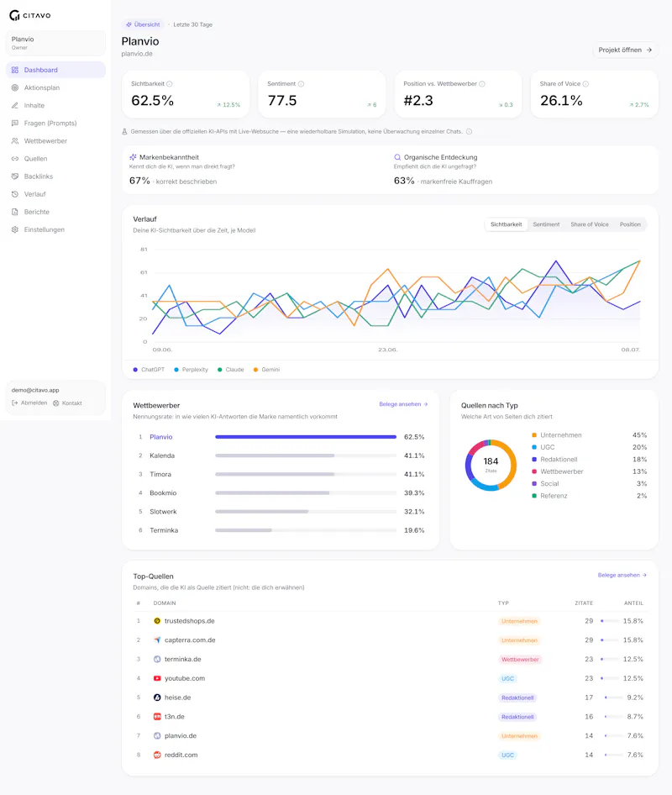672x795 pixels.
Task: Open Belege ansehen in Wettbewerber card
Action: click(403, 404)
